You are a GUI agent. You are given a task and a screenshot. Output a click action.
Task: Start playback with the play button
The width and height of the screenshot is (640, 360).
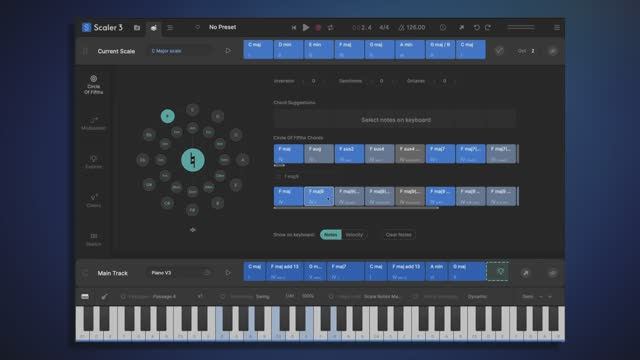click(x=306, y=27)
